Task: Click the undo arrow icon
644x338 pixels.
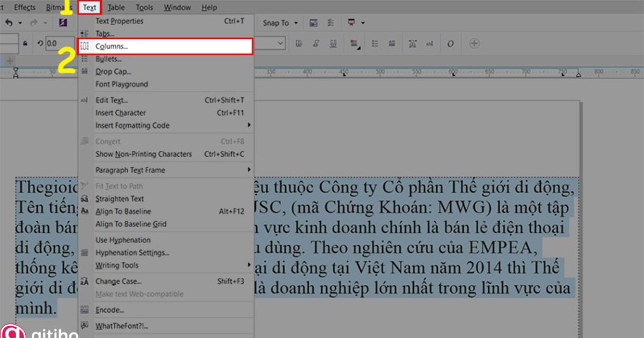Action: [x=10, y=23]
